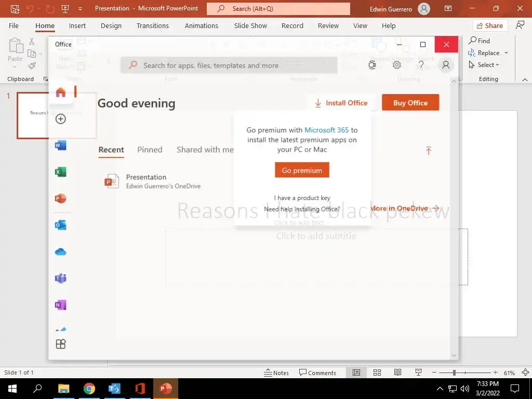Click the zoom in plus button
The height and width of the screenshot is (399, 532).
pos(495,373)
